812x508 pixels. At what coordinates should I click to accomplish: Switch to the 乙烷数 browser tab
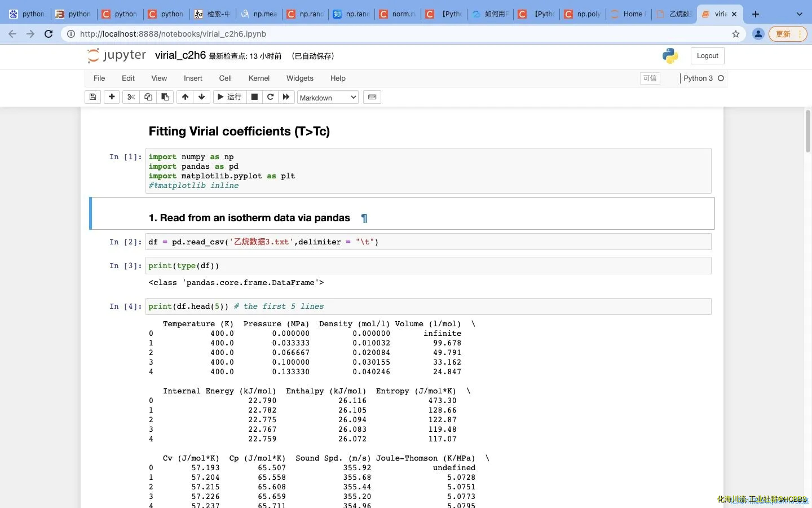pos(674,14)
